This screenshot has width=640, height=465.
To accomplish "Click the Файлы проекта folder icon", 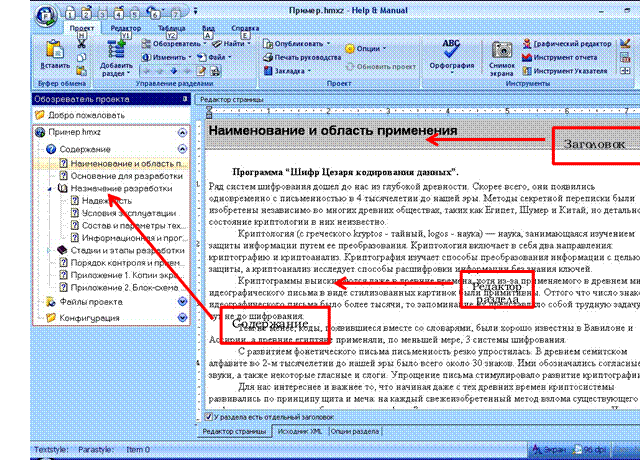I will coord(51,302).
